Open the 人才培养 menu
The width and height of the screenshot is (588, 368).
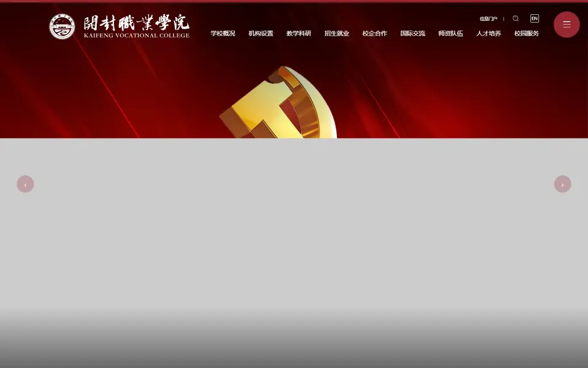click(489, 33)
